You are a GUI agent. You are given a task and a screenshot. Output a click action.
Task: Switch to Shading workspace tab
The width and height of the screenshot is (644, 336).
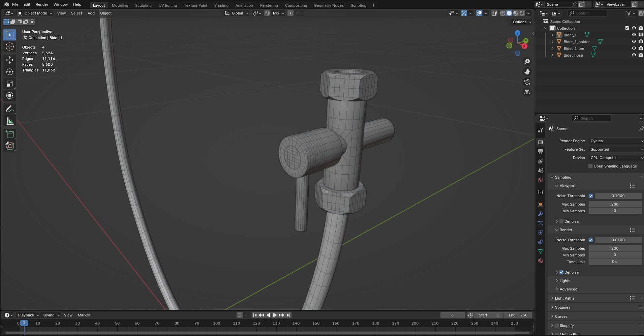tap(221, 5)
